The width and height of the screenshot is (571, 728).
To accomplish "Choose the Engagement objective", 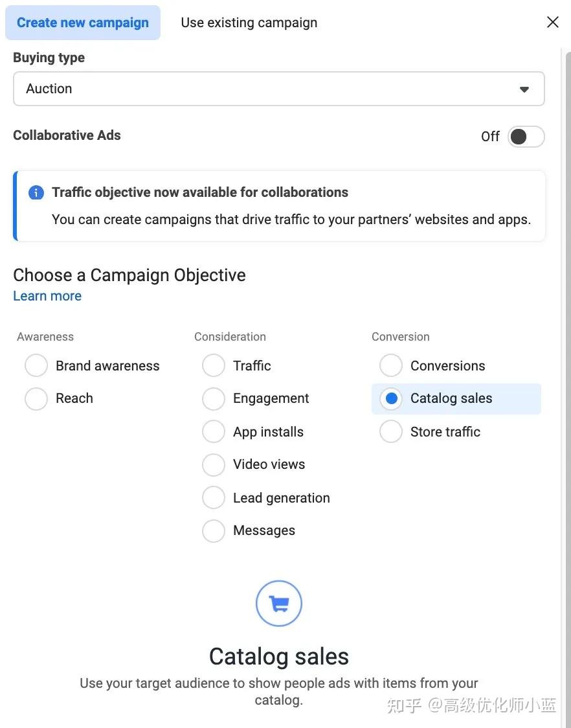I will pyautogui.click(x=214, y=398).
